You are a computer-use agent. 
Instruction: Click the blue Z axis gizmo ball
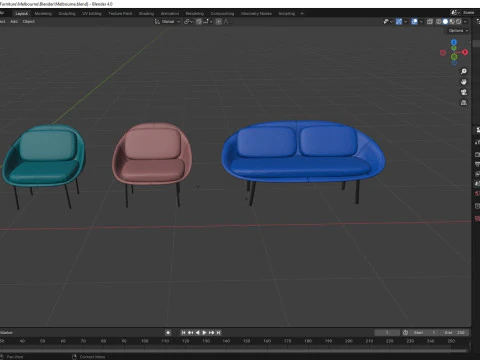[x=454, y=42]
